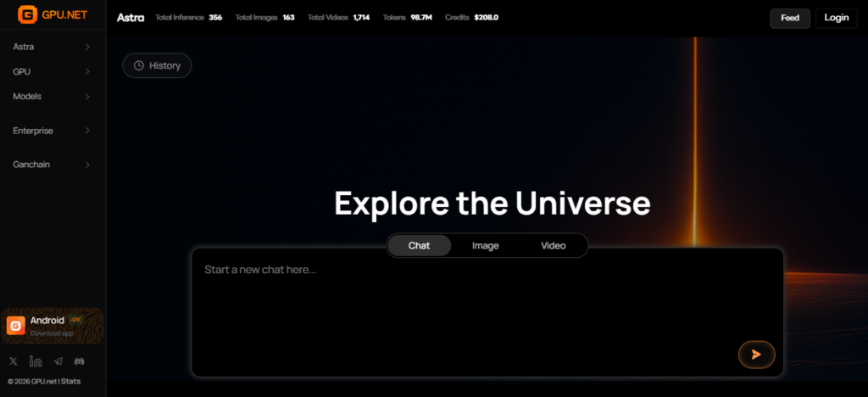Open the Telegram social icon
This screenshot has width=868, height=397.
click(58, 362)
